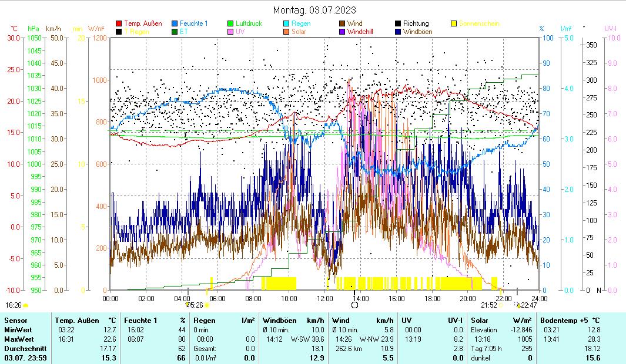
Task: Click the circle marker at 14:00
Action: click(354, 305)
